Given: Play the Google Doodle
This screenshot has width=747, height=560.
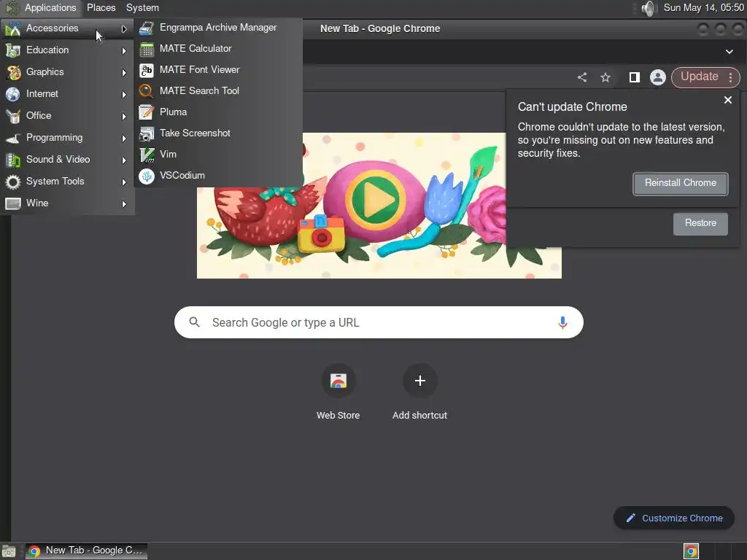Looking at the screenshot, I should coord(375,199).
